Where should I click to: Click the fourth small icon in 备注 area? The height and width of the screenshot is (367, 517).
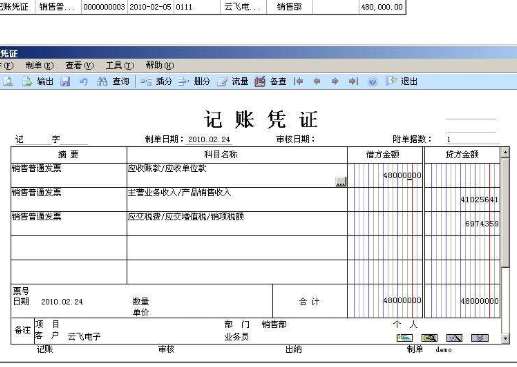click(479, 338)
